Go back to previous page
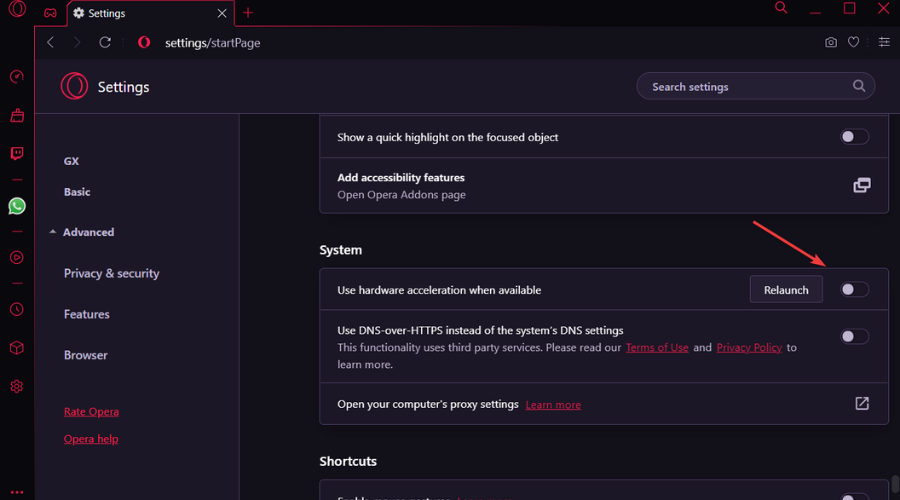The height and width of the screenshot is (500, 900). (x=51, y=42)
